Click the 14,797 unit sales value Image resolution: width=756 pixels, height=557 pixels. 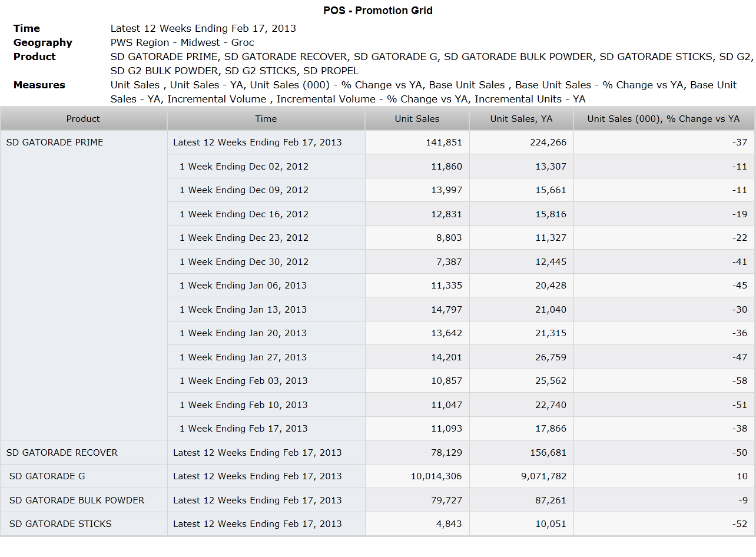point(446,309)
